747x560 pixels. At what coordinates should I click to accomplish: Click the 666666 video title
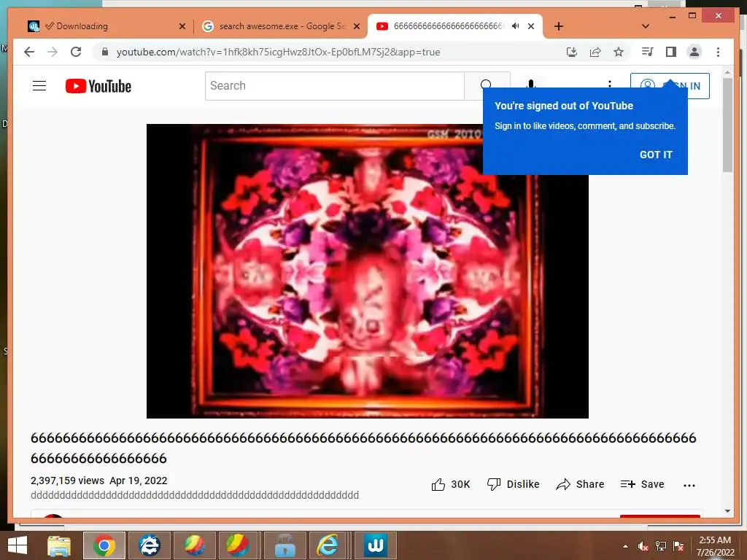tap(363, 448)
